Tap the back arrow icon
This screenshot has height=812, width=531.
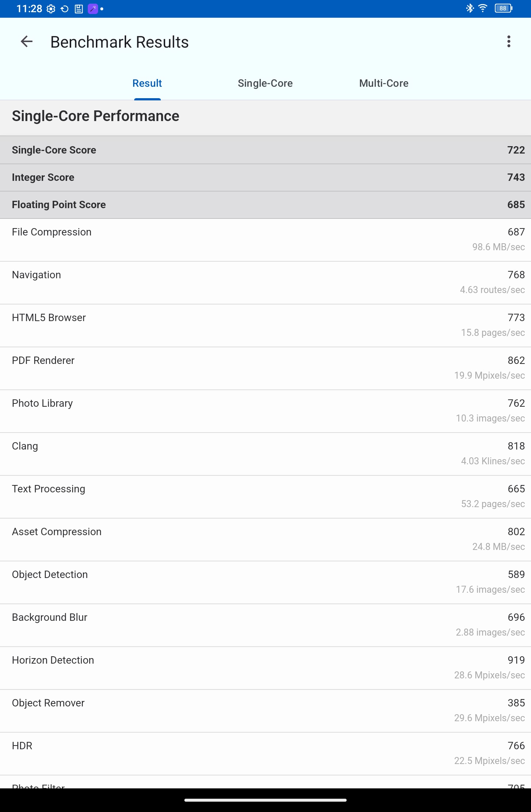(27, 42)
